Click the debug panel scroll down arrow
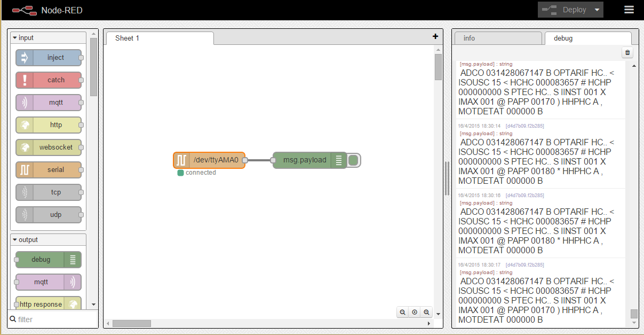 tap(634, 323)
